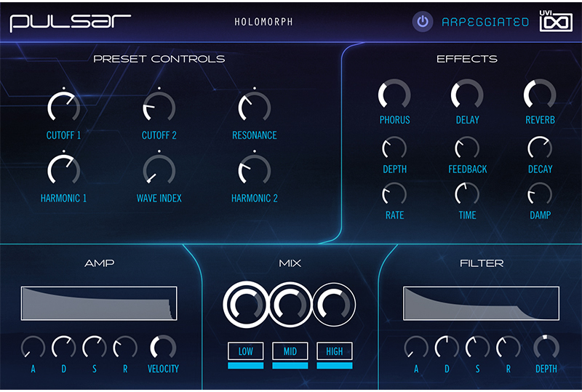Click the Filter Decay (D) knob
This screenshot has height=392, width=582.
[447, 348]
